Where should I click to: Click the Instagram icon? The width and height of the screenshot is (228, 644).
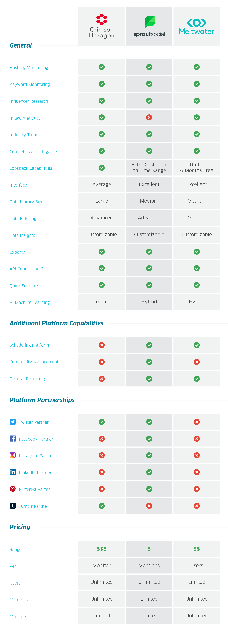click(13, 455)
